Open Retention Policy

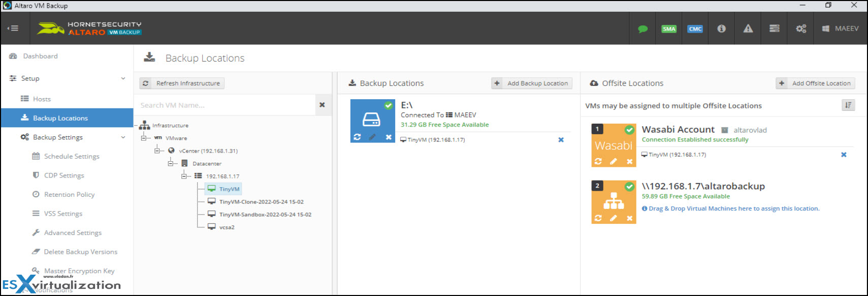tap(69, 194)
